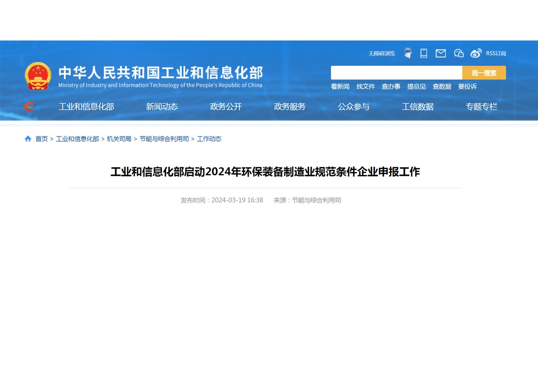The height and width of the screenshot is (392, 538).
Task: Click the 统一搜索 search button
Action: pyautogui.click(x=484, y=72)
